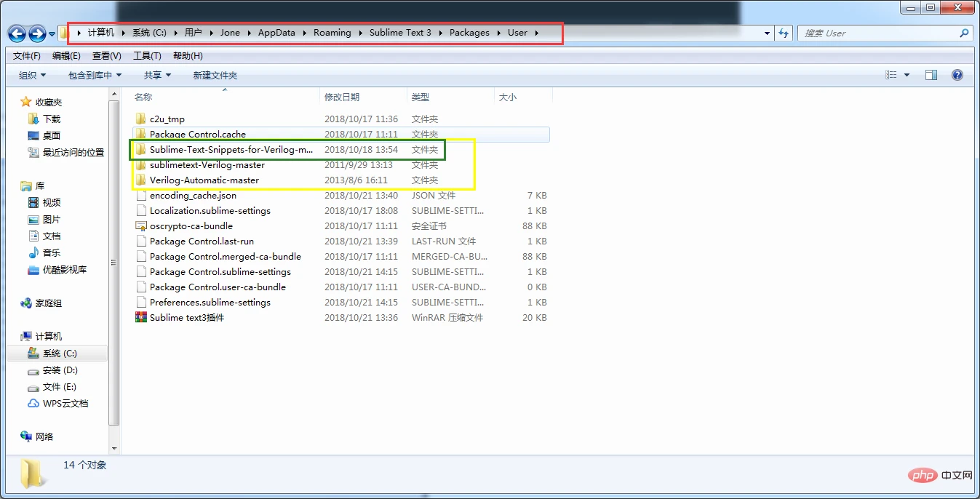This screenshot has height=499, width=980.
Task: Click Roaming in the address breadcrumb
Action: 332,33
